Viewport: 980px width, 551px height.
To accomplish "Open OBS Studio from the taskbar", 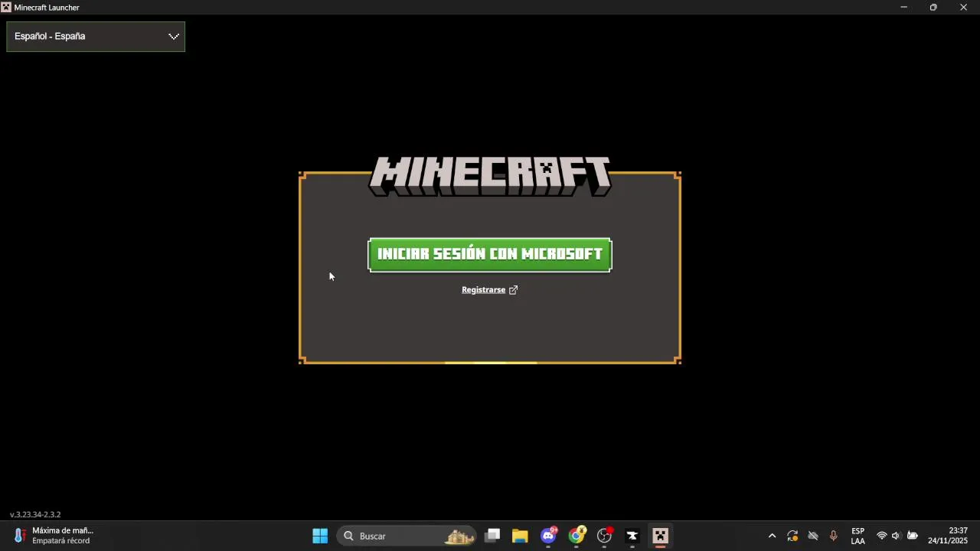I will (605, 536).
